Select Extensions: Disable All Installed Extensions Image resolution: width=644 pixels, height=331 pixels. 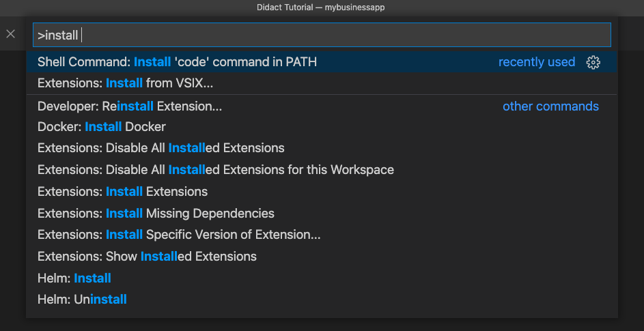(x=322, y=148)
